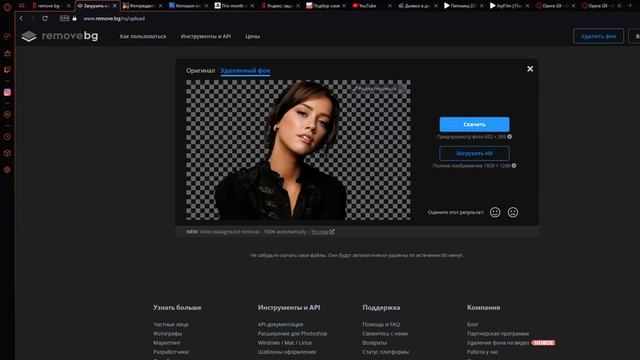Image resolution: width=640 pixels, height=360 pixels.
Task: Open Шаблоны оформления footer link
Action: point(287,352)
